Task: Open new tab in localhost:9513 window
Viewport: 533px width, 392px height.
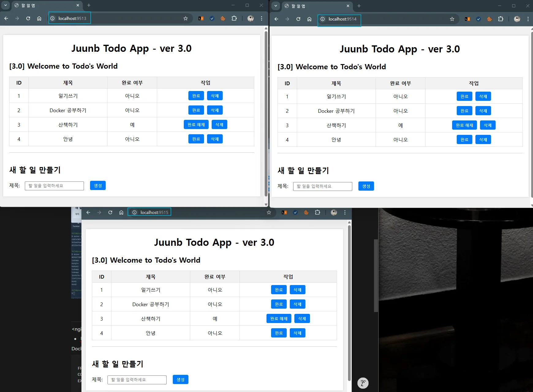Action: (x=89, y=5)
